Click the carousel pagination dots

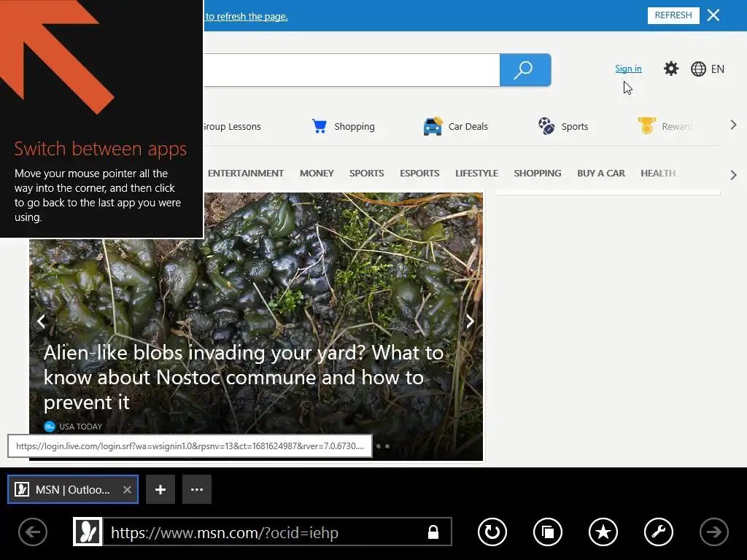click(383, 446)
